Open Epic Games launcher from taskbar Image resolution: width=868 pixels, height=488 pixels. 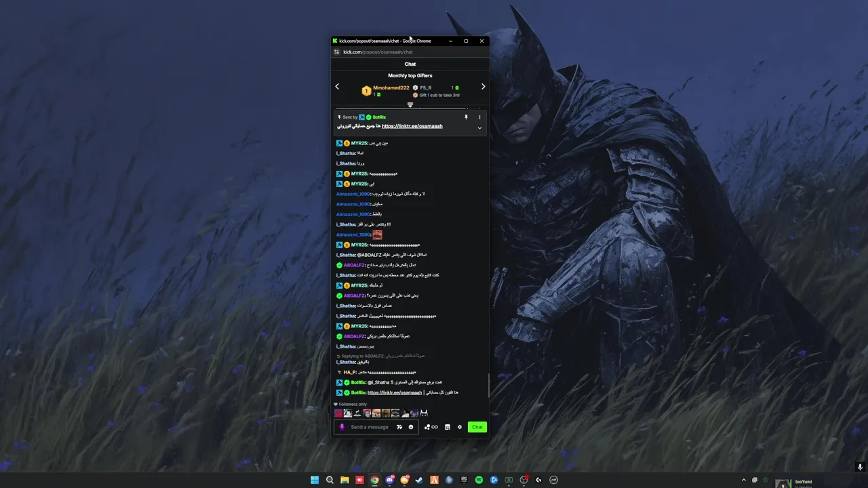coord(464,480)
